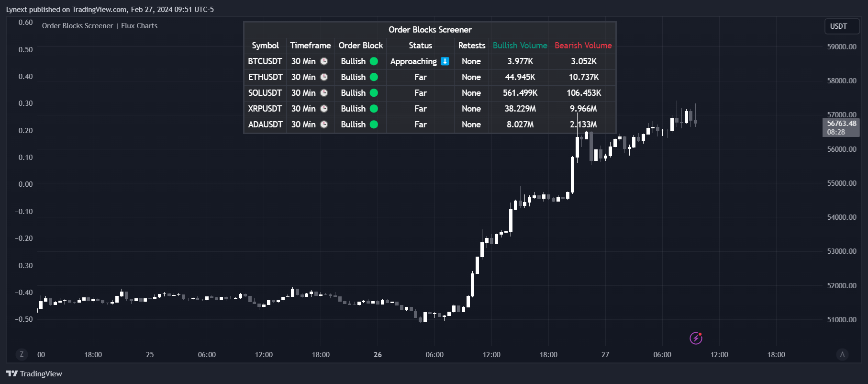Click the Far status in ETHUSDT row
This screenshot has height=384, width=868.
coord(421,77)
